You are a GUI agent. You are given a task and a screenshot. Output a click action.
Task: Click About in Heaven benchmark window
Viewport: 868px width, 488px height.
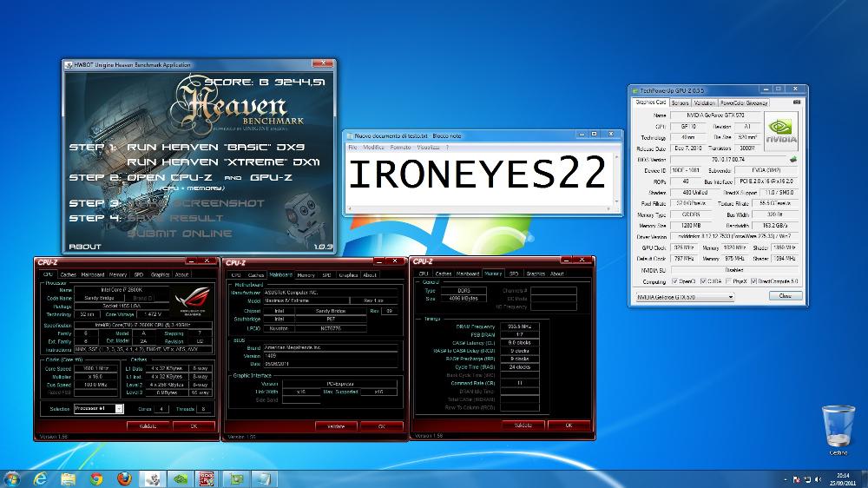(x=85, y=247)
